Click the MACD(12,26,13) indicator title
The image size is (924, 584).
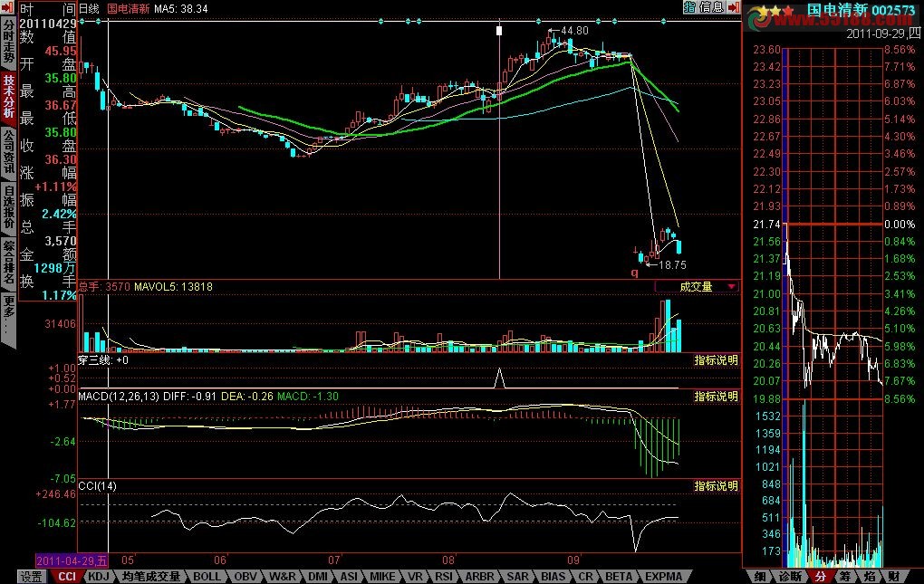pyautogui.click(x=119, y=397)
